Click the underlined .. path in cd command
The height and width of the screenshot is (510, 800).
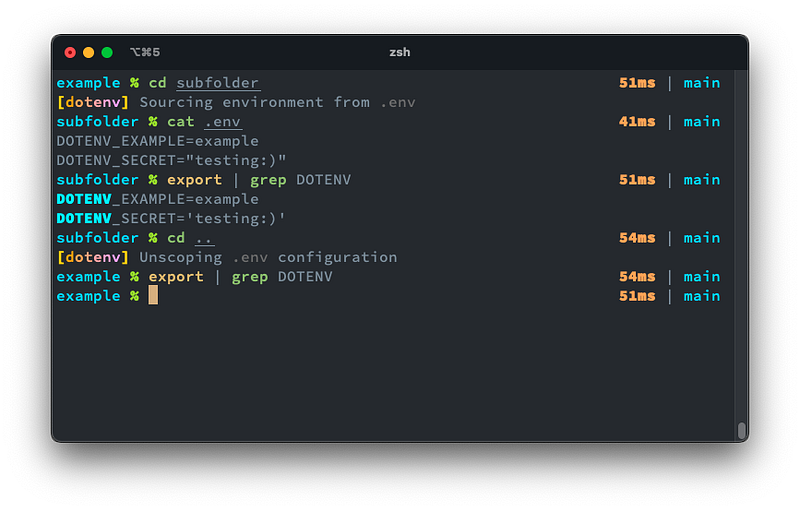tap(203, 238)
